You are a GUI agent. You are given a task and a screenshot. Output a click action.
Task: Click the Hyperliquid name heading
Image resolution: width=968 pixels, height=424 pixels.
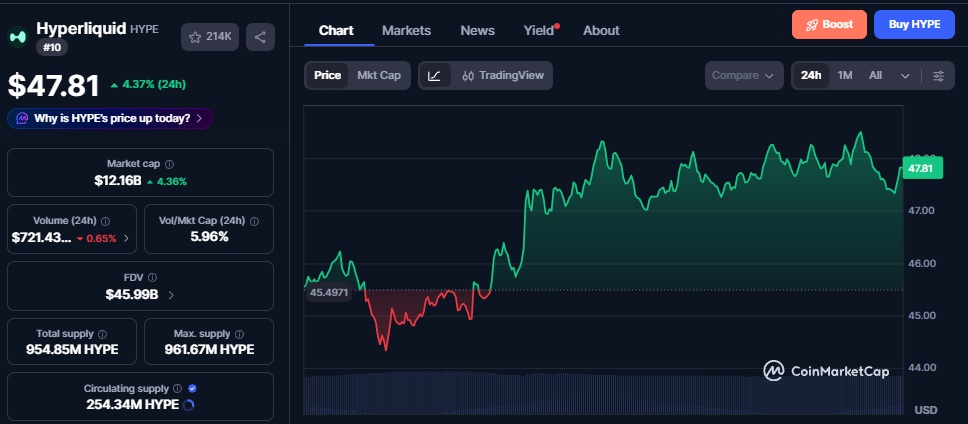[x=81, y=28]
